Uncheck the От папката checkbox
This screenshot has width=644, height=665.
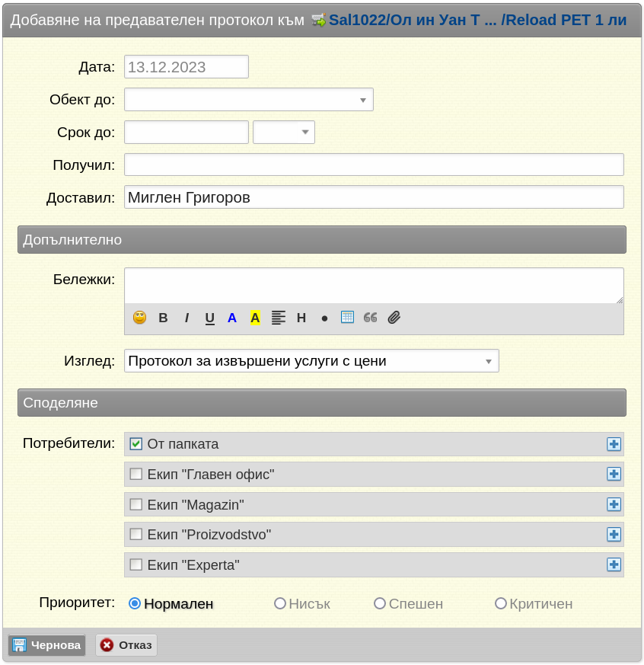135,443
